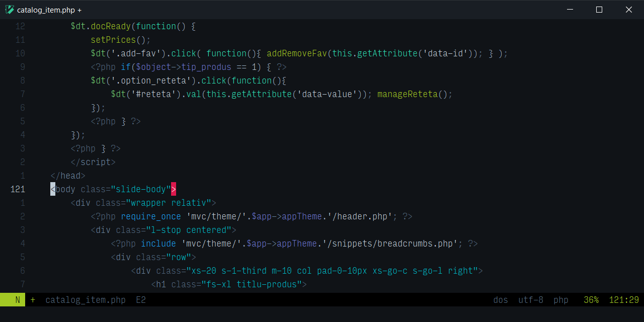Click the E2 error count in statusline
The height and width of the screenshot is (322, 644).
[x=141, y=300]
